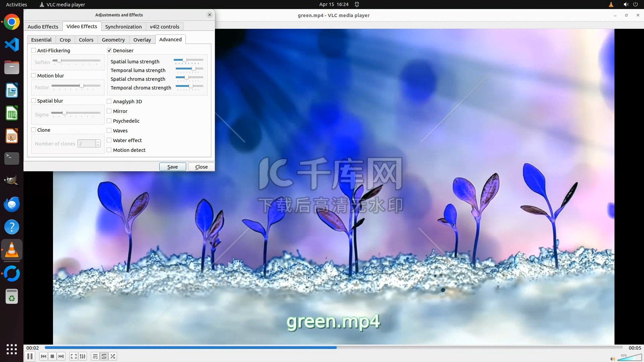Screen dimensions: 644x362
Task: Open the playlist view
Action: tap(95, 356)
